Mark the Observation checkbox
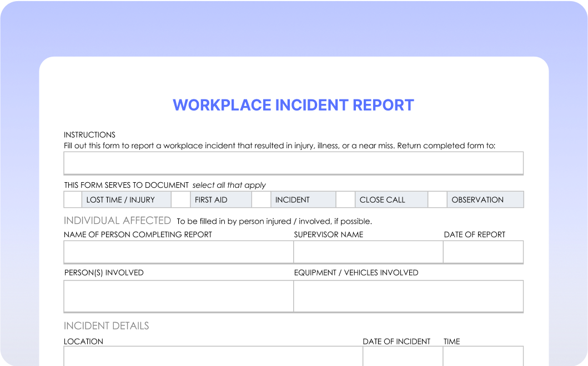The width and height of the screenshot is (588, 366). tap(438, 199)
